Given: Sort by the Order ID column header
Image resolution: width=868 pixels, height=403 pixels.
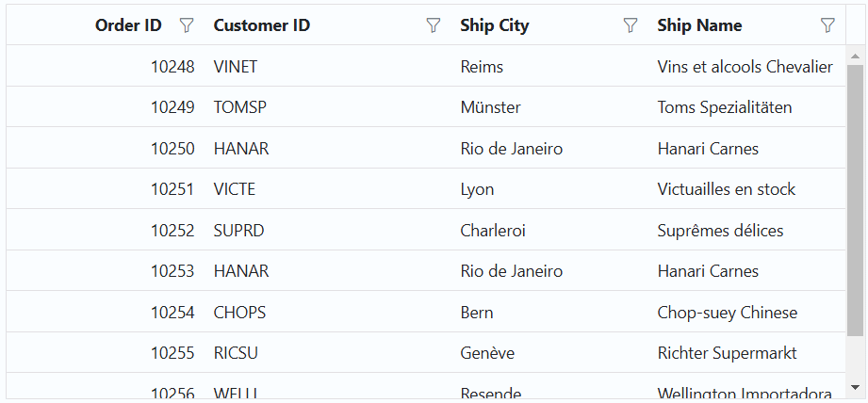Looking at the screenshot, I should [x=128, y=25].
